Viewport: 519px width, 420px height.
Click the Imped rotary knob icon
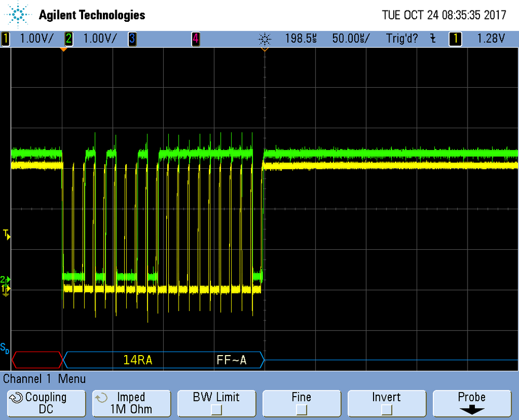101,398
